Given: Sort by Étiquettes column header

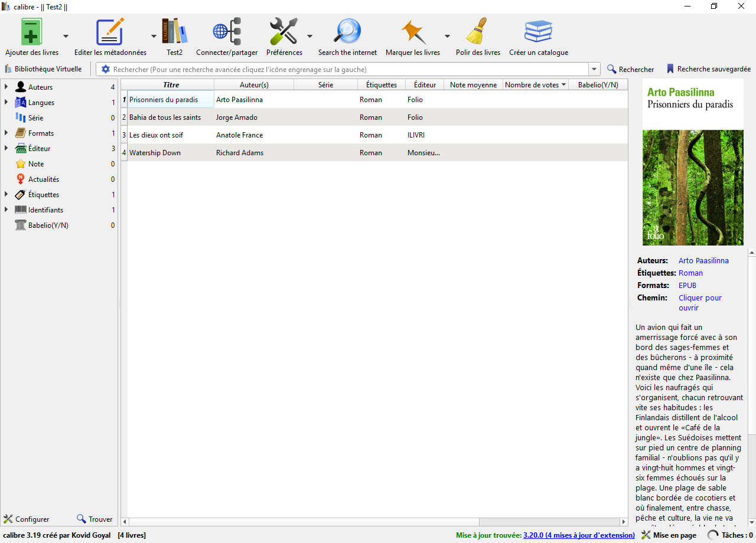Looking at the screenshot, I should [x=382, y=85].
